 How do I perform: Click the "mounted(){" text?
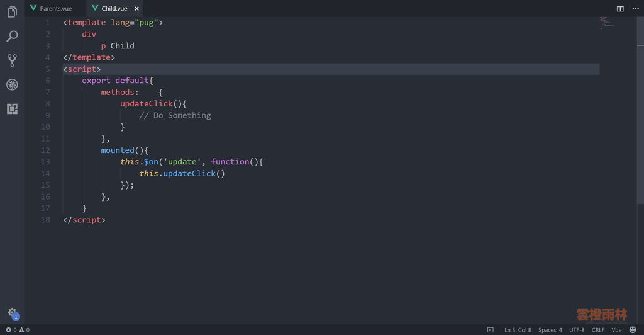point(125,150)
